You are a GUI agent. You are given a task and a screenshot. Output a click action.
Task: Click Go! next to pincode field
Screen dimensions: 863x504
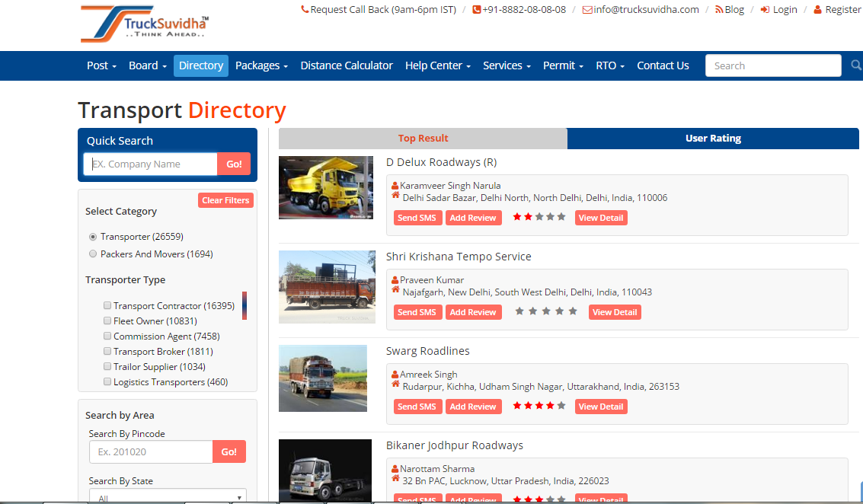click(229, 451)
